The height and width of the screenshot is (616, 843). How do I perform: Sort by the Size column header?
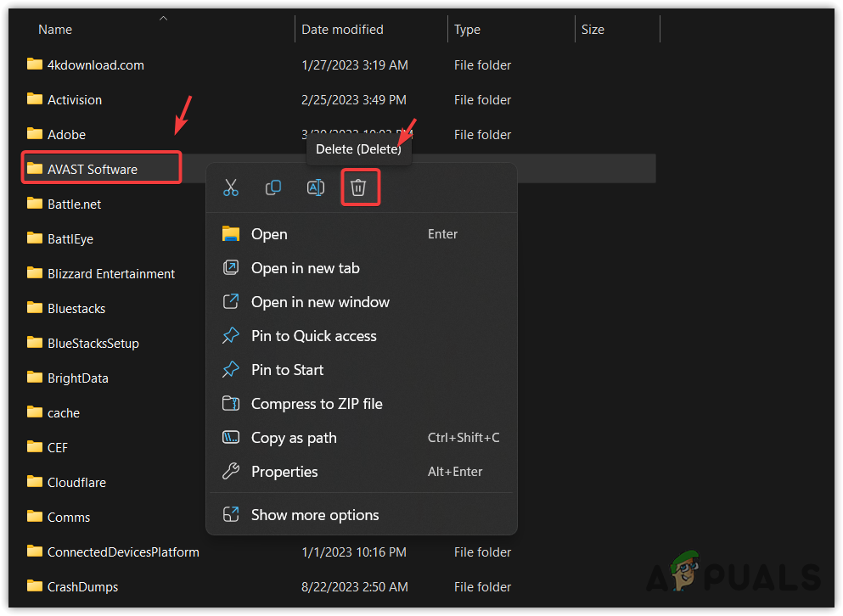(x=593, y=30)
